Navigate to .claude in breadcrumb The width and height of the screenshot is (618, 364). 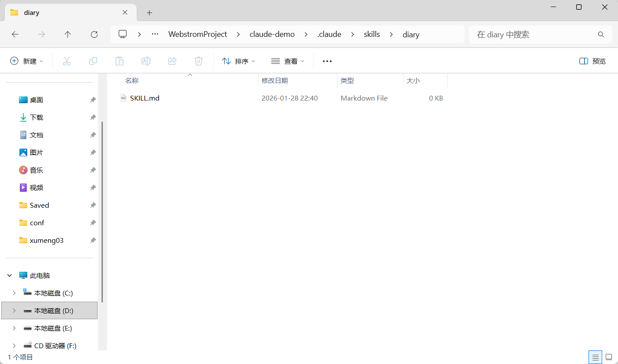point(329,34)
